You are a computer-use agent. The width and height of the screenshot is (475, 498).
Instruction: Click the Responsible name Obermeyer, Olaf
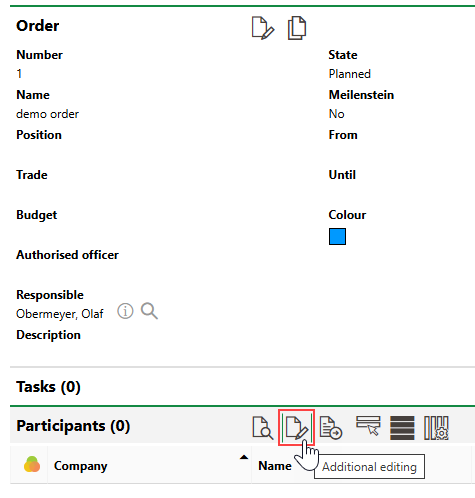click(x=60, y=314)
